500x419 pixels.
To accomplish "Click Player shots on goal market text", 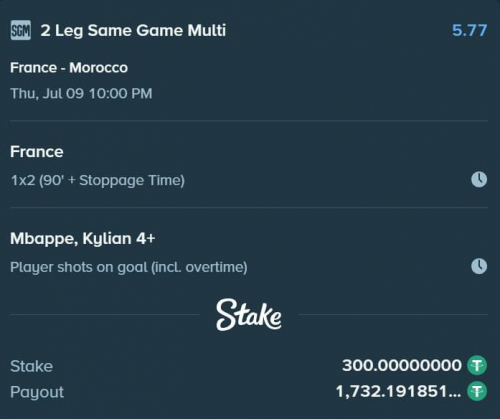I will pos(129,267).
